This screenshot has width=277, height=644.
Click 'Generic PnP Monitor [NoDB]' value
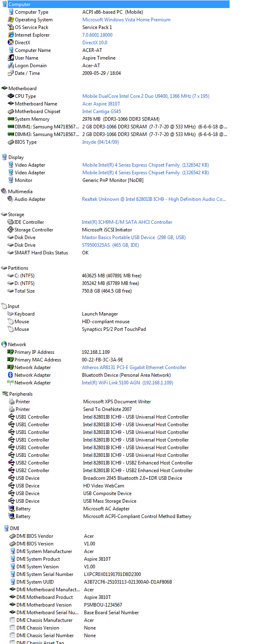[113, 180]
